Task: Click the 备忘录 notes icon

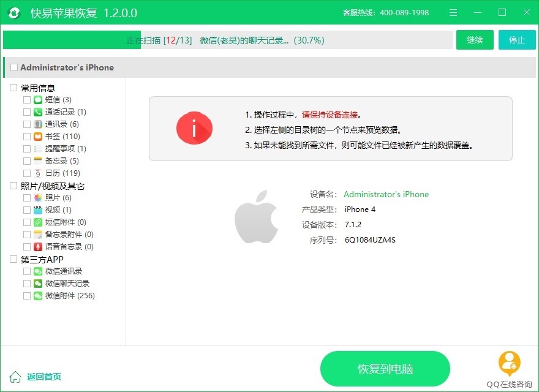Action: click(38, 161)
